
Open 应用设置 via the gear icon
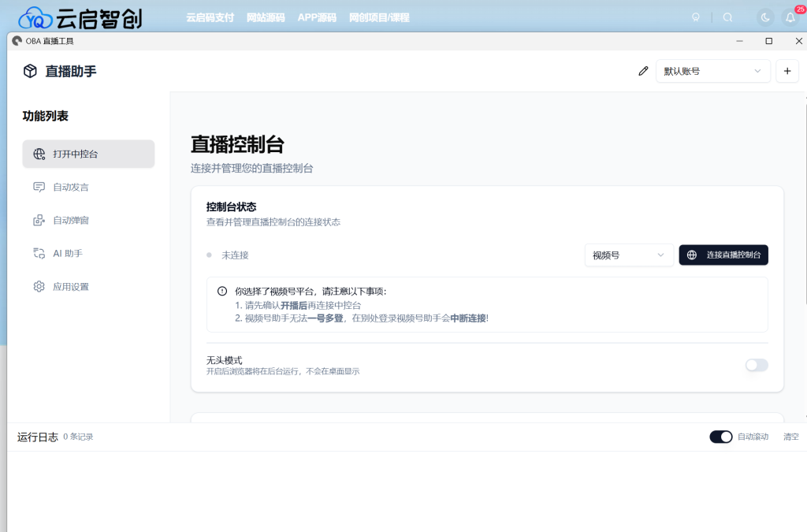pos(39,286)
